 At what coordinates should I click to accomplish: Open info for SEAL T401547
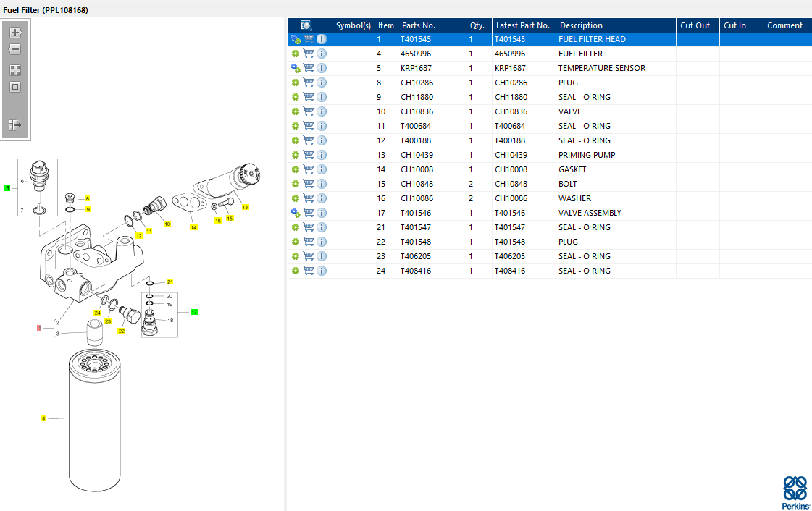(322, 227)
